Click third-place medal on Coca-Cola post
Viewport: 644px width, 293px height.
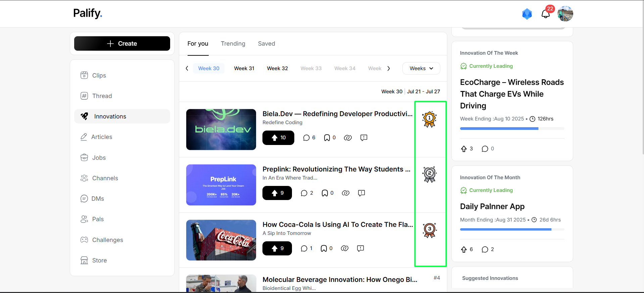pos(430,230)
